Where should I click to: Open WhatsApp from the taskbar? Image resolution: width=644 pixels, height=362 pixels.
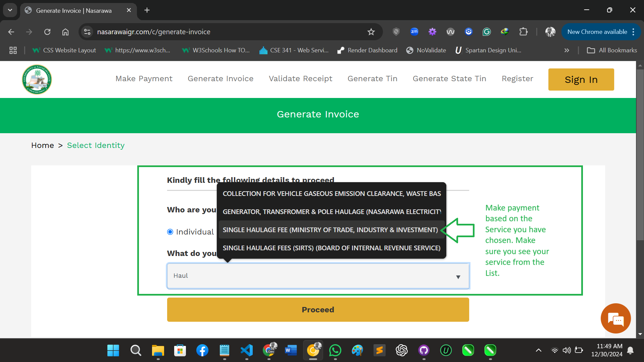point(335,350)
